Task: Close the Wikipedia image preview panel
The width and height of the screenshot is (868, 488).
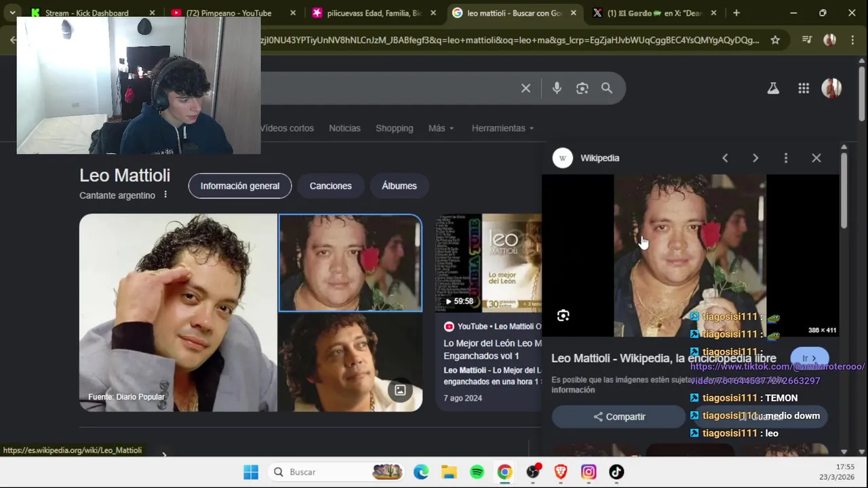Action: [x=816, y=158]
